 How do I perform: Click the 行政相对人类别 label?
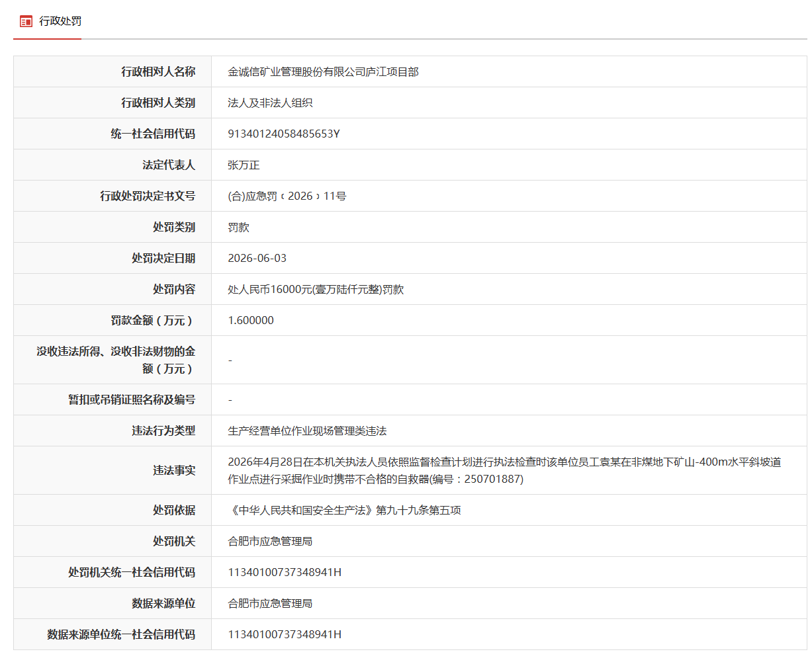click(158, 103)
